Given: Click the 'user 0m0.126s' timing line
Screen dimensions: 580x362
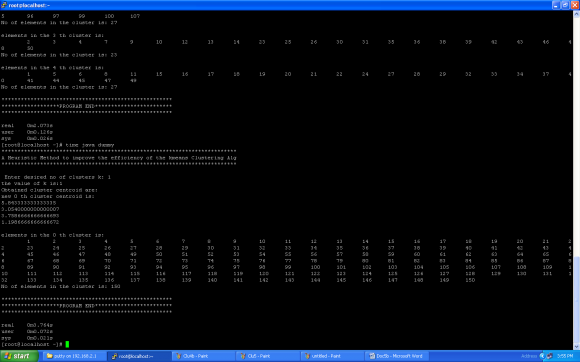Looking at the screenshot, I should pos(27,132).
